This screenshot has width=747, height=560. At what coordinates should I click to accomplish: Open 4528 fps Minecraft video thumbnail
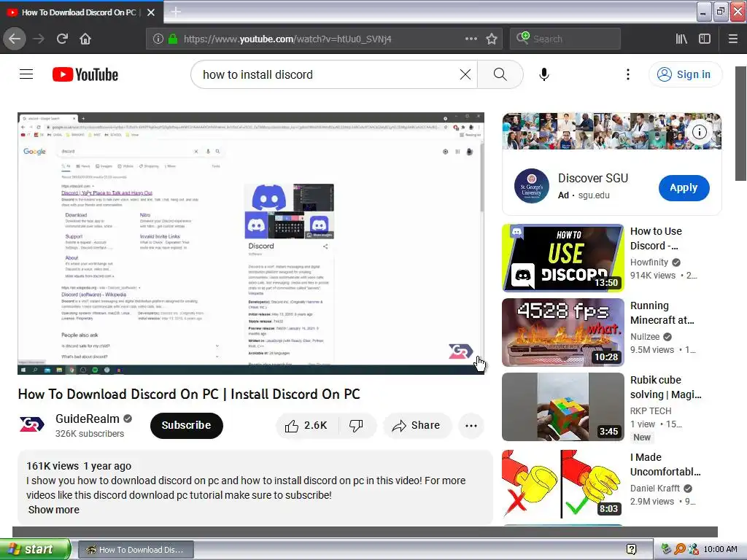click(562, 332)
